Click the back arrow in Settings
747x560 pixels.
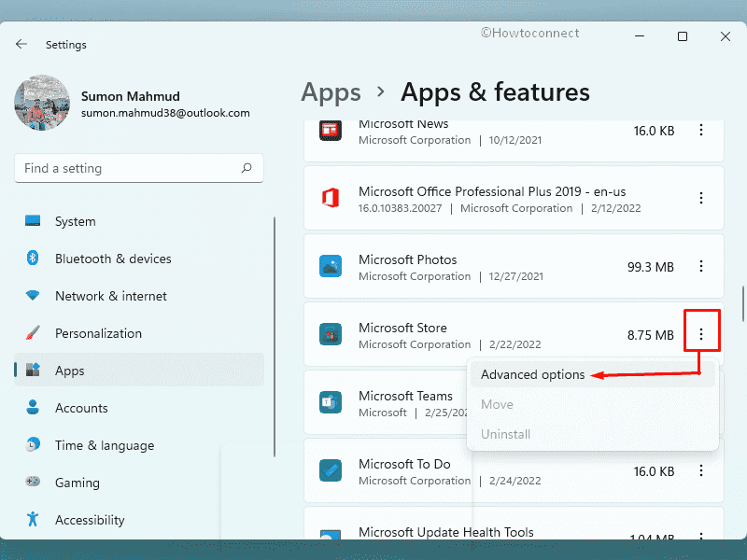tap(21, 44)
